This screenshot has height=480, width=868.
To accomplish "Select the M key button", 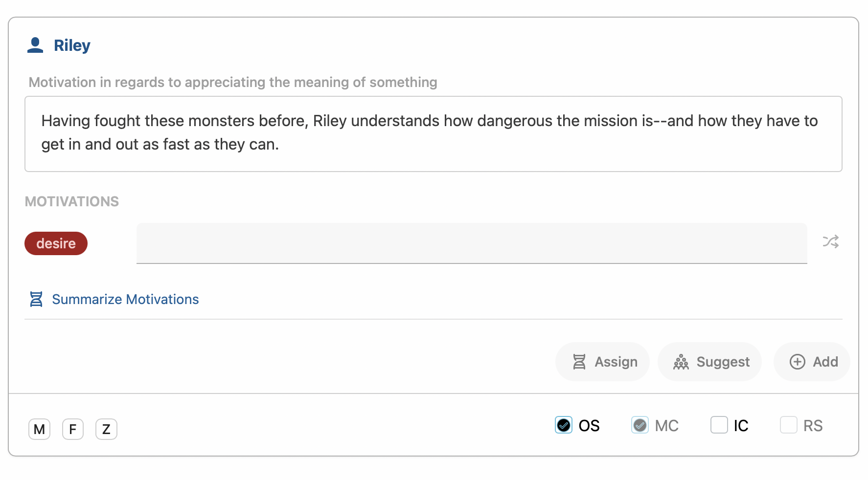I will tap(40, 429).
